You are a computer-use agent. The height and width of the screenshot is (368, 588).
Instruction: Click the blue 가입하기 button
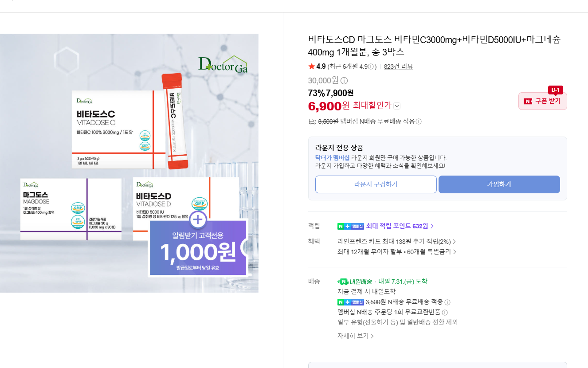tap(499, 184)
